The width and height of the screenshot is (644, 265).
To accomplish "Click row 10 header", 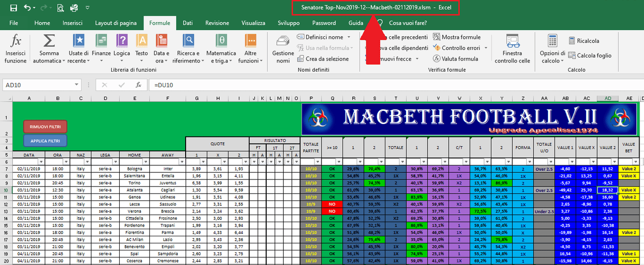I will pyautogui.click(x=6, y=189).
